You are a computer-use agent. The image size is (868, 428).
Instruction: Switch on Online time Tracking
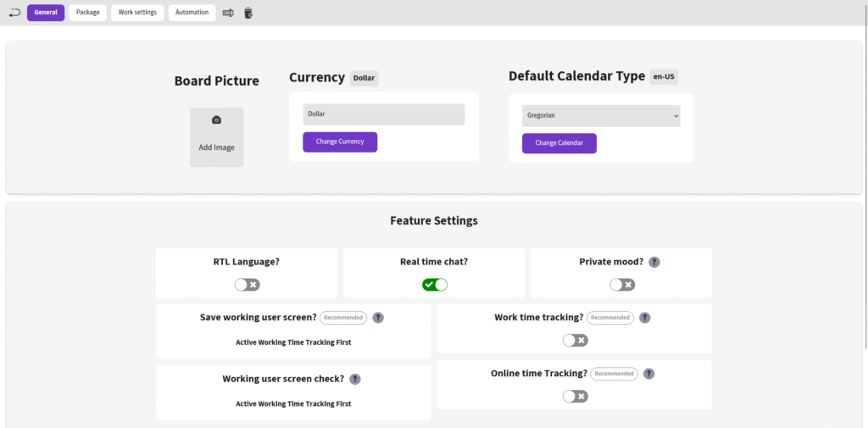pos(575,397)
